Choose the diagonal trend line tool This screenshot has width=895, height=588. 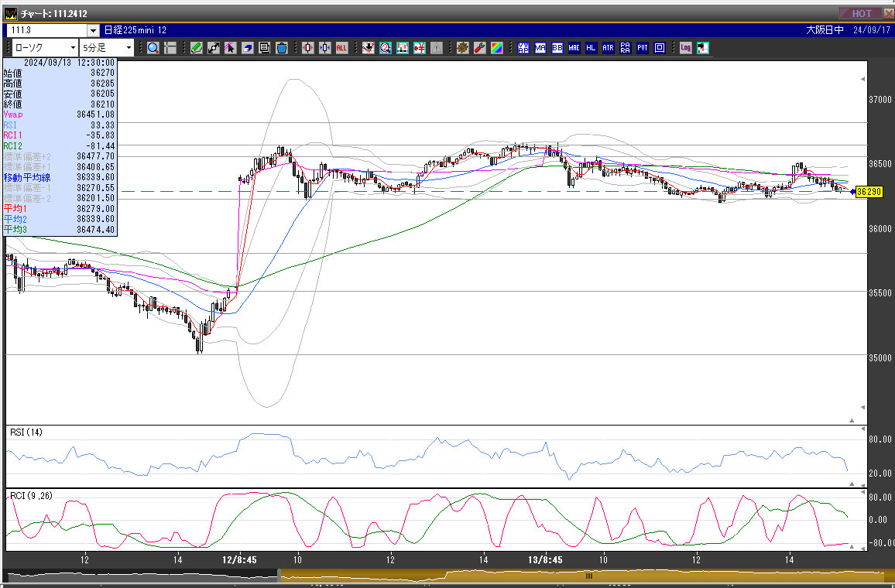(x=214, y=48)
